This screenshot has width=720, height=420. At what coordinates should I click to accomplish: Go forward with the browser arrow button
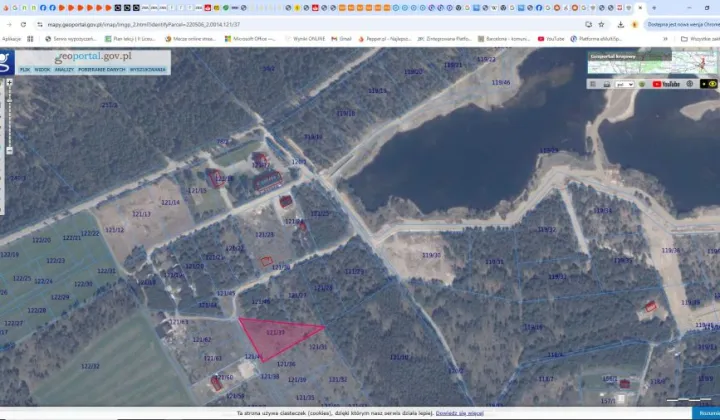pos(9,24)
